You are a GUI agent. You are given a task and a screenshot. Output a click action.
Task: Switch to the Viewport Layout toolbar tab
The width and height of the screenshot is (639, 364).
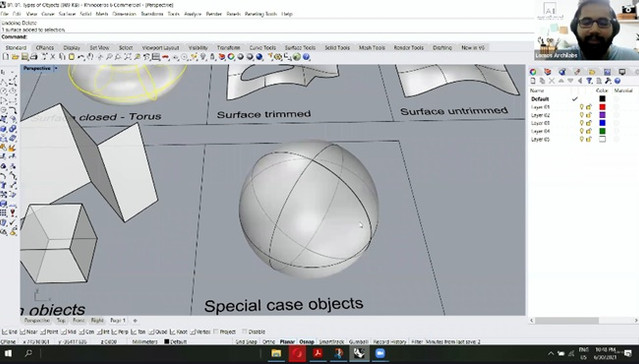[161, 48]
